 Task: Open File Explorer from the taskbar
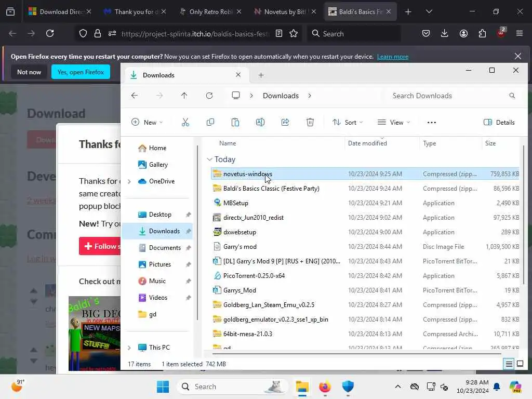(x=302, y=387)
